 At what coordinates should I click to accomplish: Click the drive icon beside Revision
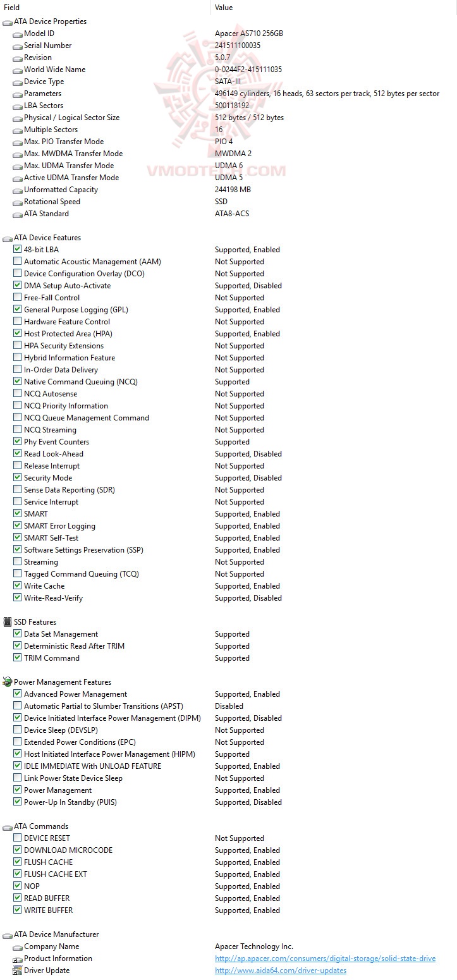pyautogui.click(x=18, y=58)
